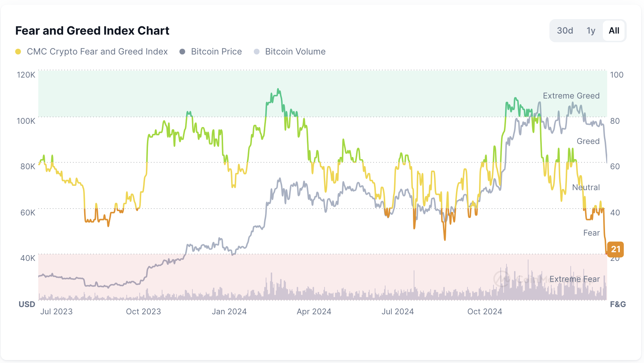Click the orange 21 current value badge
This screenshot has width=644, height=363.
pos(615,249)
